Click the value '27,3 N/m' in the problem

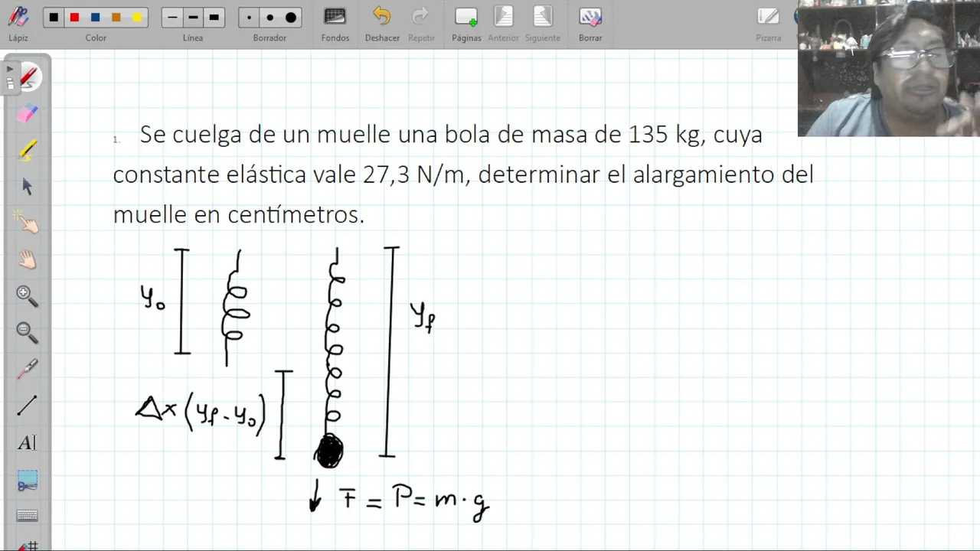click(x=413, y=174)
